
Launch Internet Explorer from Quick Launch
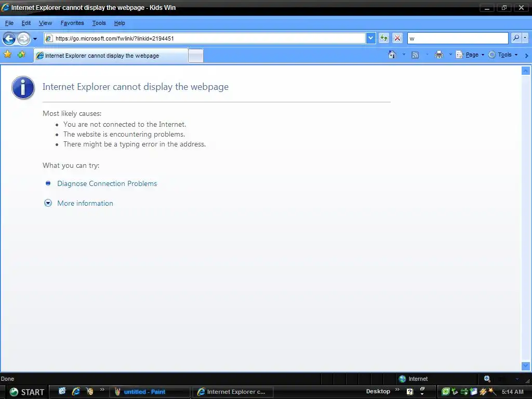[x=76, y=391]
